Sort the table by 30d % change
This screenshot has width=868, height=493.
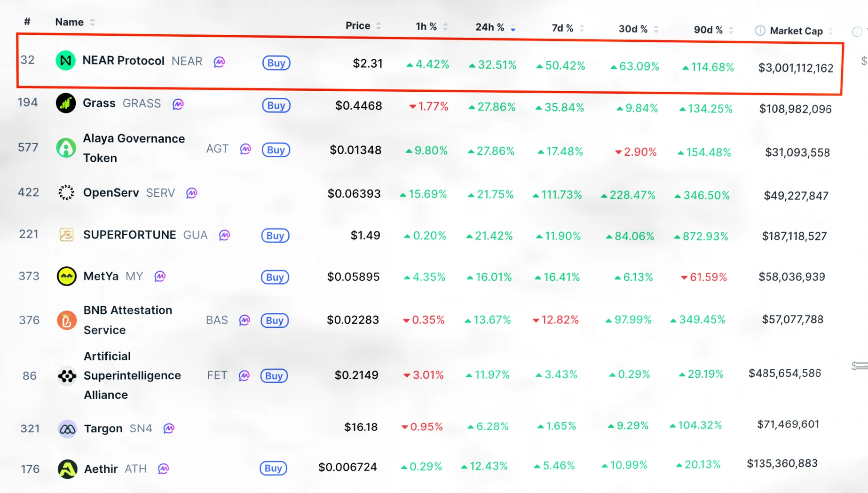point(639,29)
